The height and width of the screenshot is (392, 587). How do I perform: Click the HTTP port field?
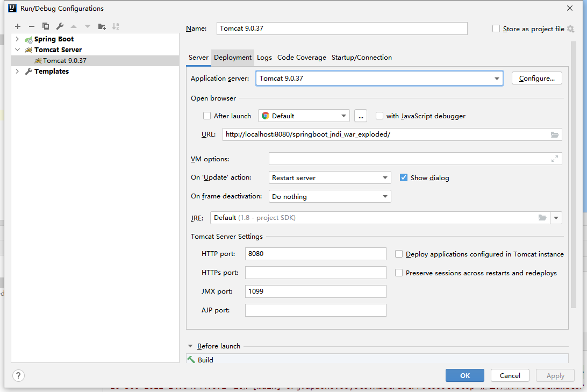(316, 253)
